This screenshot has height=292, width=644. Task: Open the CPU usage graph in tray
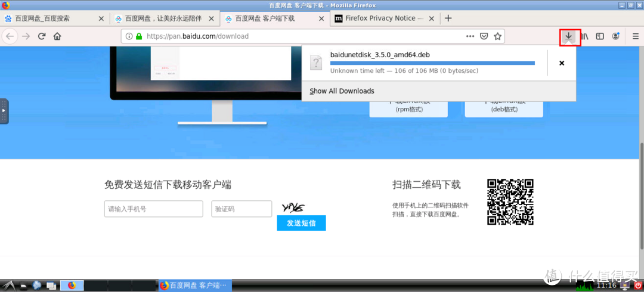(585, 285)
